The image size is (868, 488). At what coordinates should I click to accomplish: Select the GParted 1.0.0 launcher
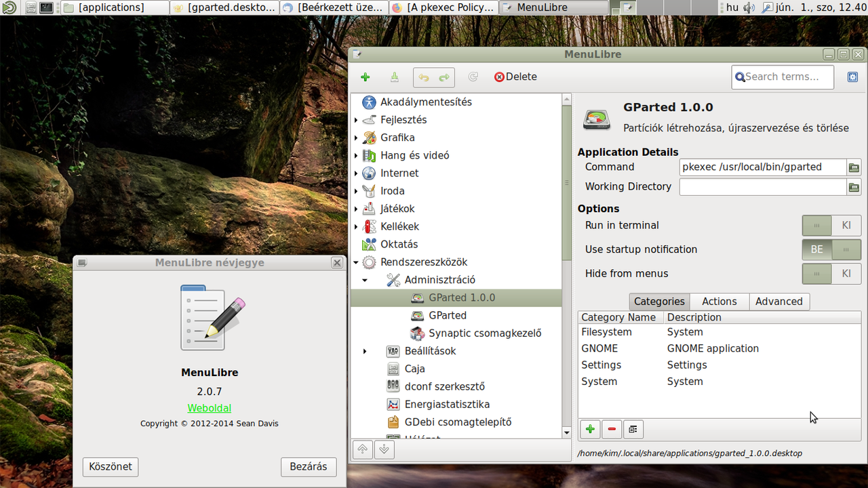click(456, 298)
